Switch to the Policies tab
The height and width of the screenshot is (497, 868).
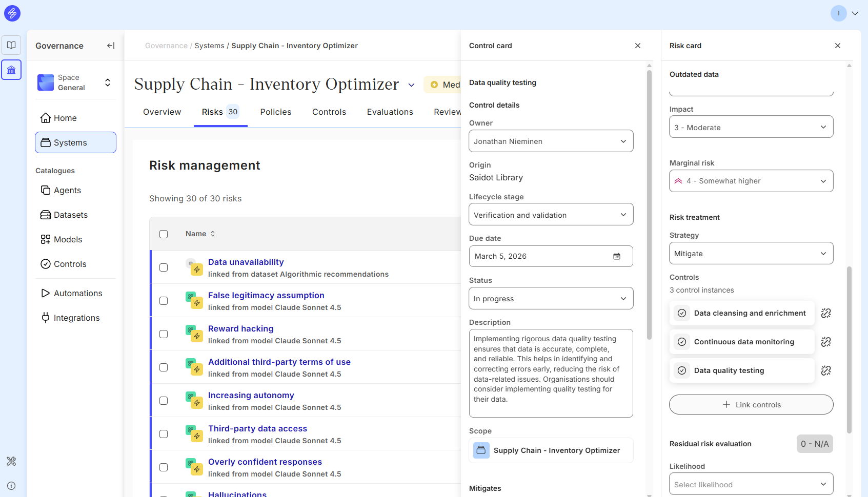(275, 112)
